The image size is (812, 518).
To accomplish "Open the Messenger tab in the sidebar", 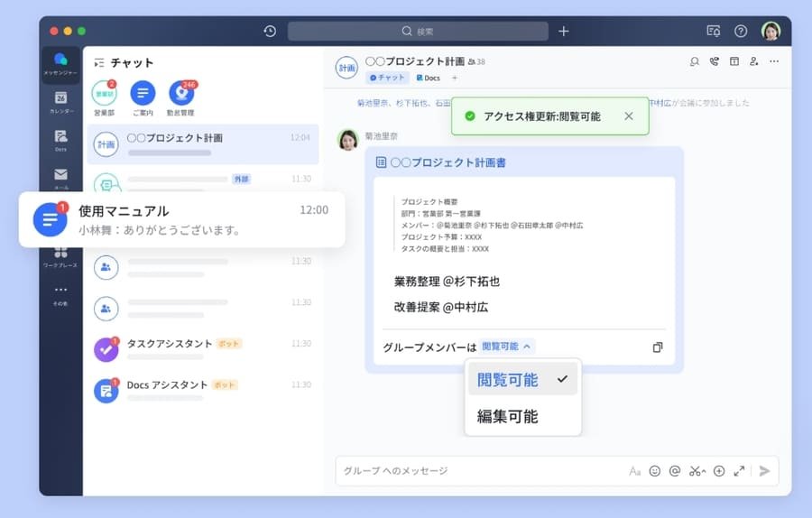I will pyautogui.click(x=60, y=65).
